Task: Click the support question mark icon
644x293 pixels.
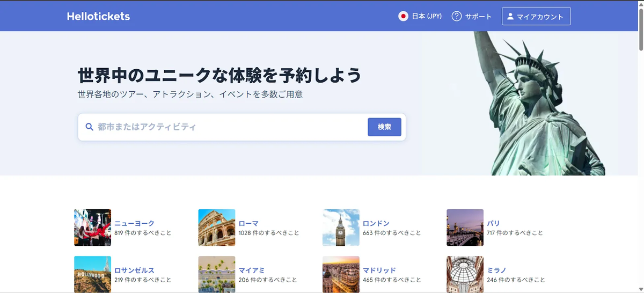Action: point(457,16)
